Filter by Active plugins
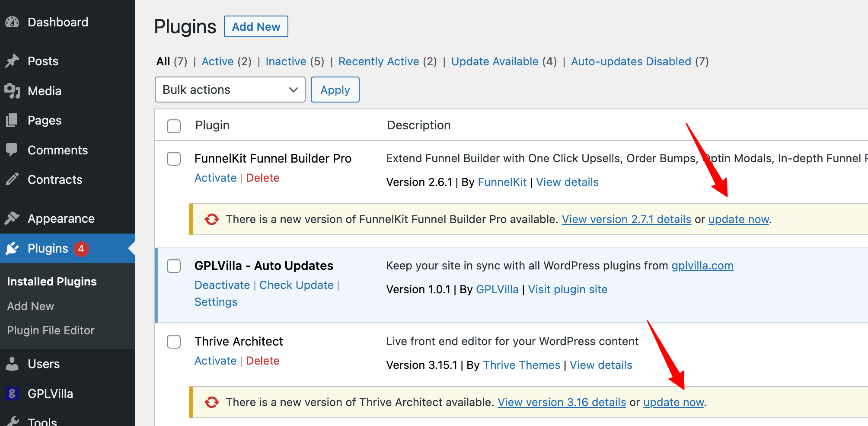The image size is (868, 426). point(217,61)
